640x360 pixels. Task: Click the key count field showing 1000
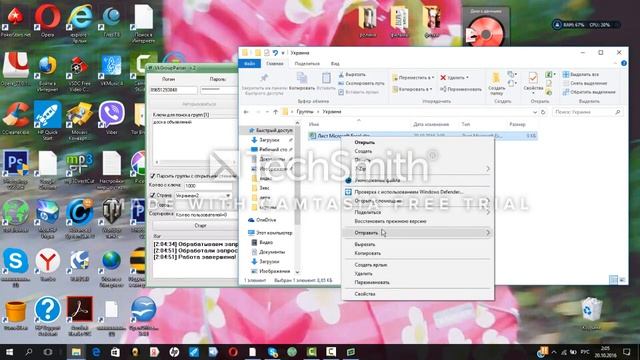click(208, 186)
